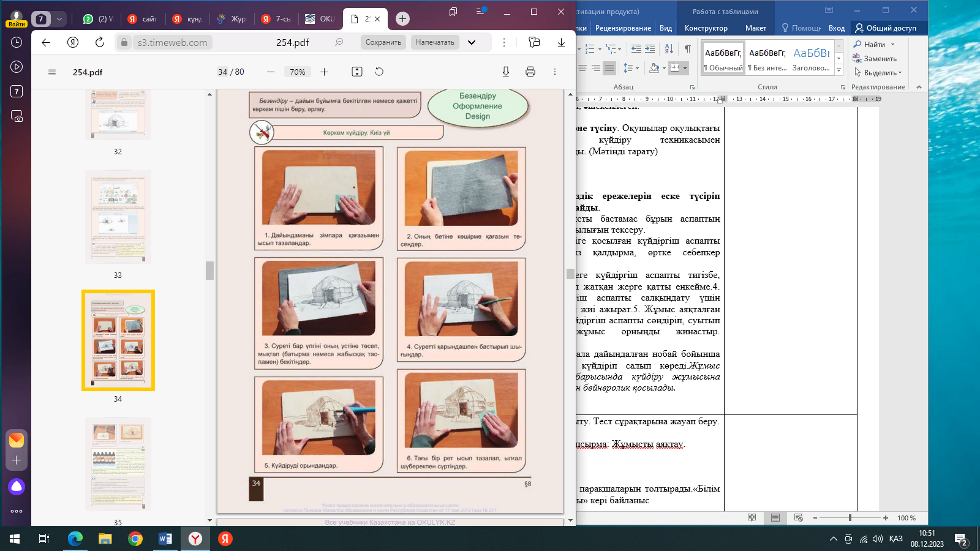Viewport: 980px width, 551px height.
Task: Print the PDF using the printer icon
Action: click(530, 72)
